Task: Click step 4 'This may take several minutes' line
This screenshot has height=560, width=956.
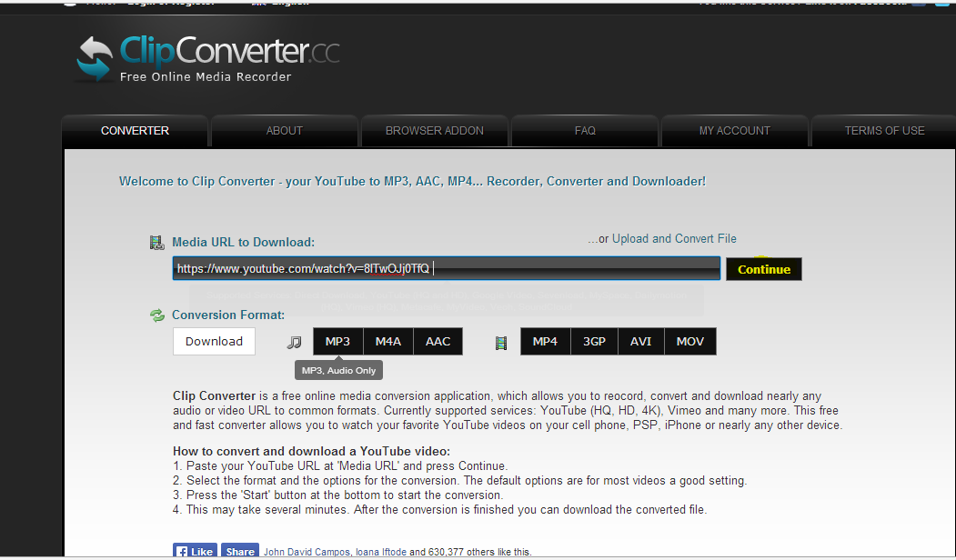Action: [440, 510]
